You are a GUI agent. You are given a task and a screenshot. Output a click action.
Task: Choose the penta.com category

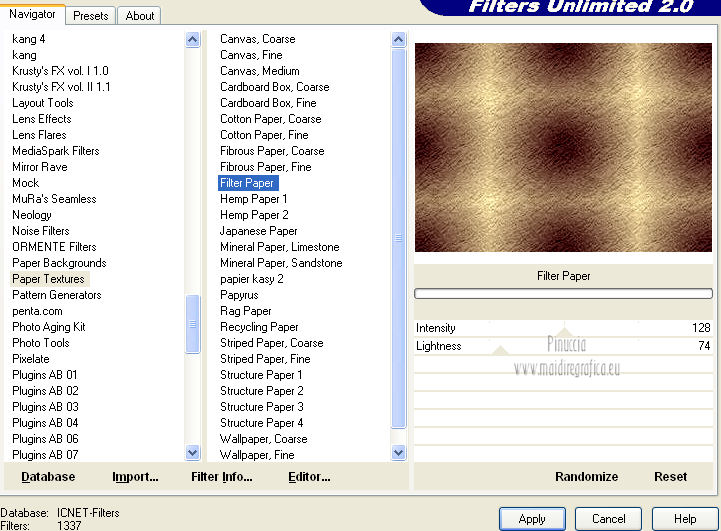point(37,311)
